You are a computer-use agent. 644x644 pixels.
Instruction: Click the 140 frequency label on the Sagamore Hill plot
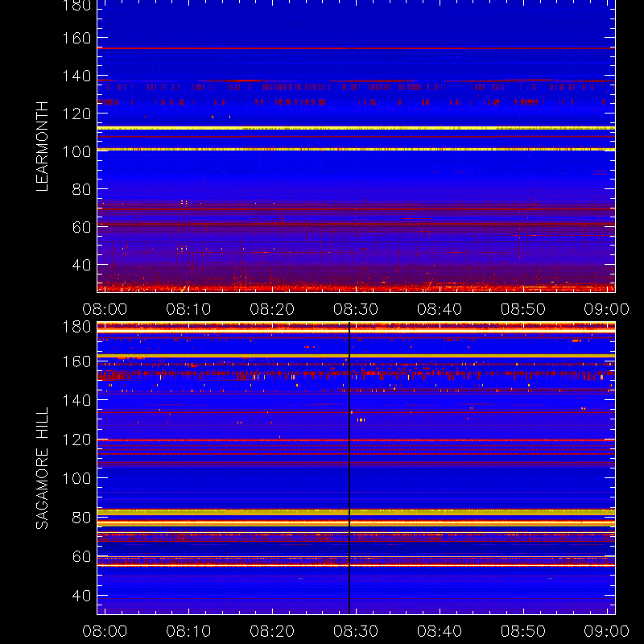pos(76,400)
